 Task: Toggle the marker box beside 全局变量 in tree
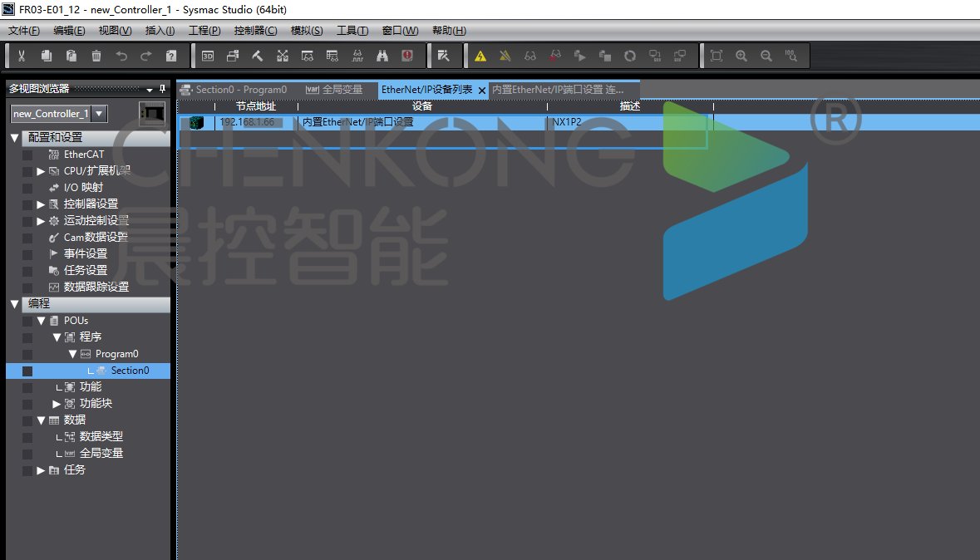pos(27,454)
